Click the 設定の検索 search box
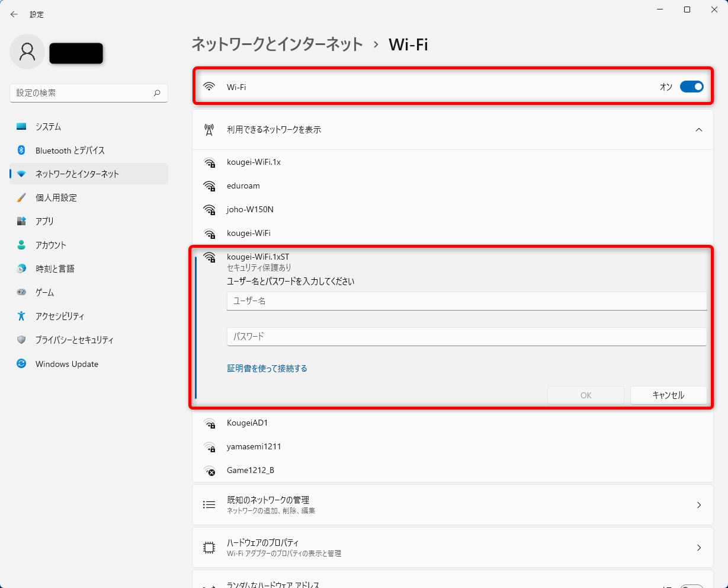728x588 pixels. (x=89, y=93)
